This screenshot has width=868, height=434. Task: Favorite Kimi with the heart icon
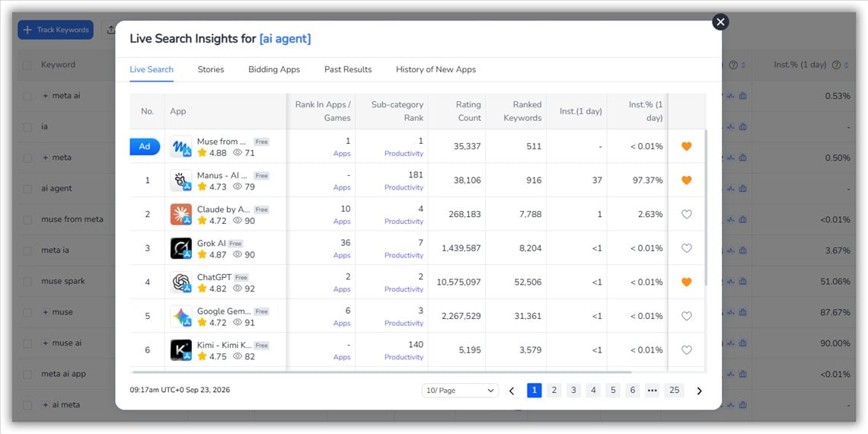coord(687,349)
